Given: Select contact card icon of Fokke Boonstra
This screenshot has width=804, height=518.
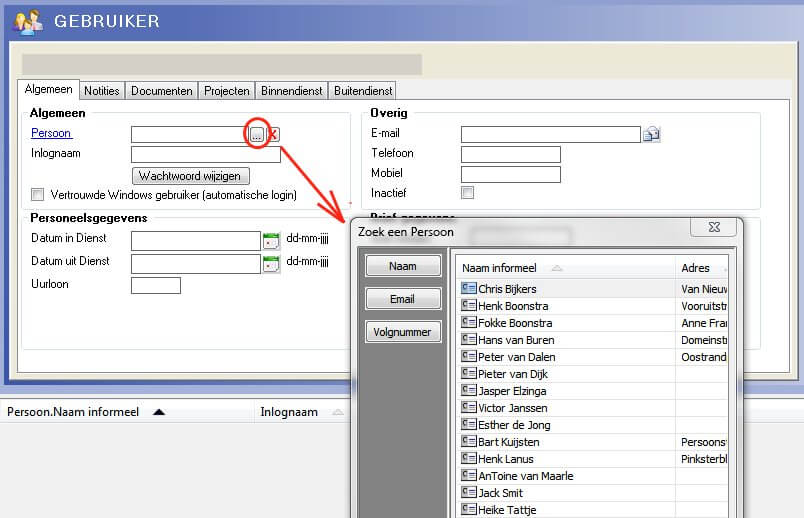Looking at the screenshot, I should [x=469, y=322].
